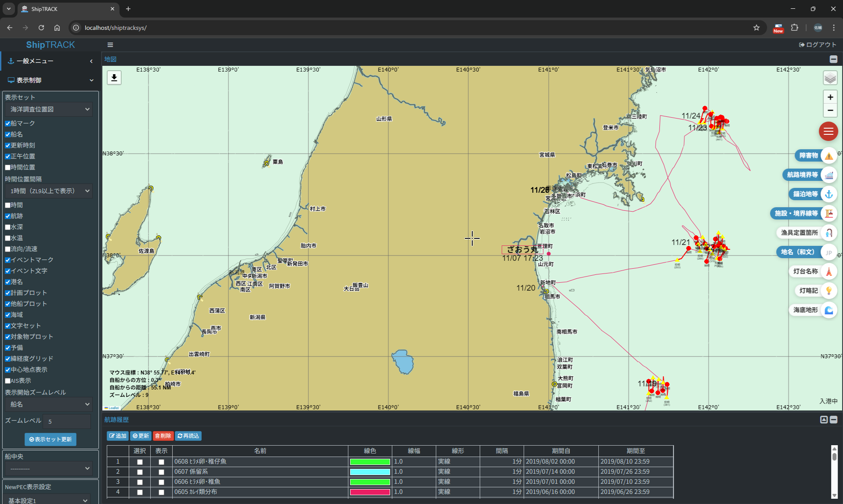Open the red hamburger map menu
Screen dimensions: 843x504
pyautogui.click(x=828, y=131)
